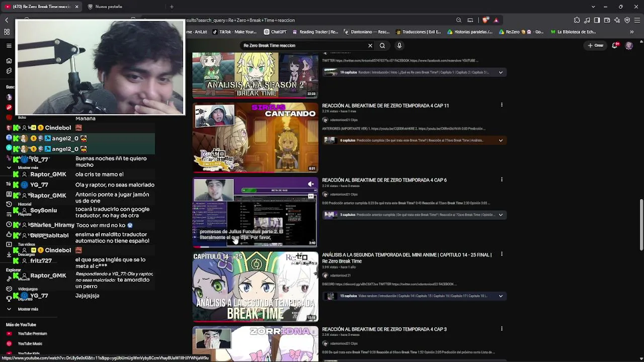Open the browser Extensions puzzle icon
Viewport: 644px width, 362px height.
577,20
